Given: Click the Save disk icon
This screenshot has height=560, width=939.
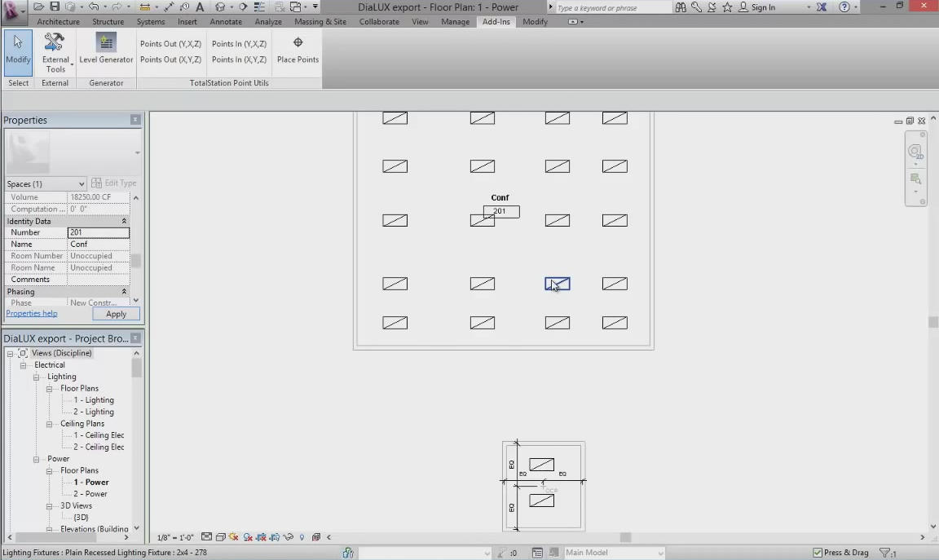Looking at the screenshot, I should 55,7.
